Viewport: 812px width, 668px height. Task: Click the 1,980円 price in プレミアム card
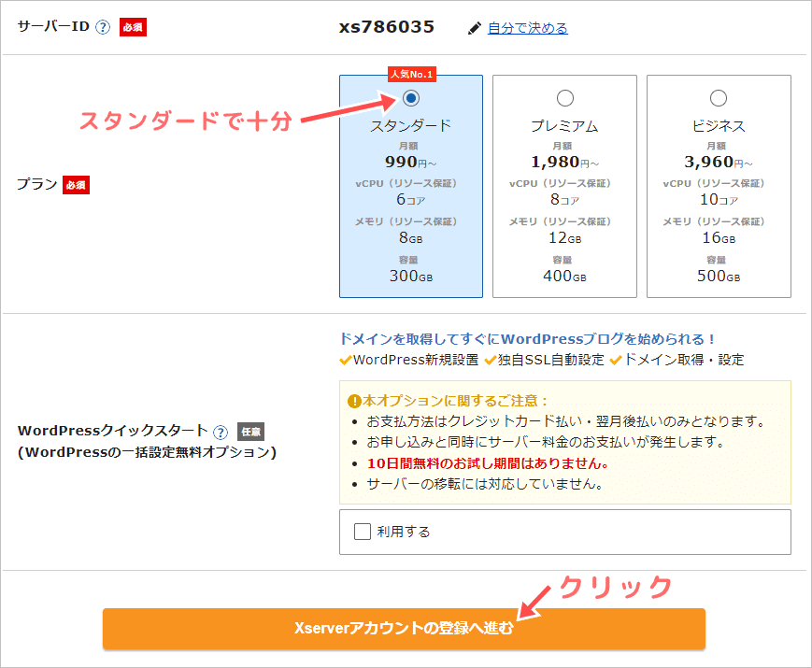click(x=559, y=163)
